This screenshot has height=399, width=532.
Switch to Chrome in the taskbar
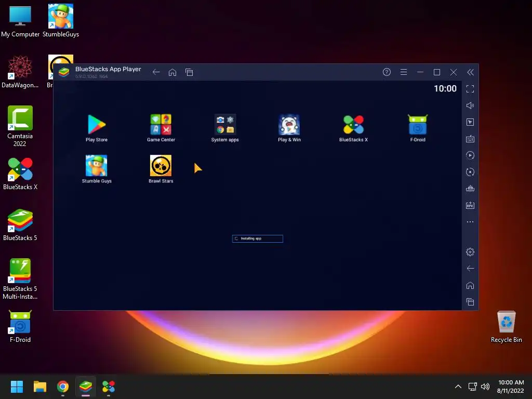63,387
